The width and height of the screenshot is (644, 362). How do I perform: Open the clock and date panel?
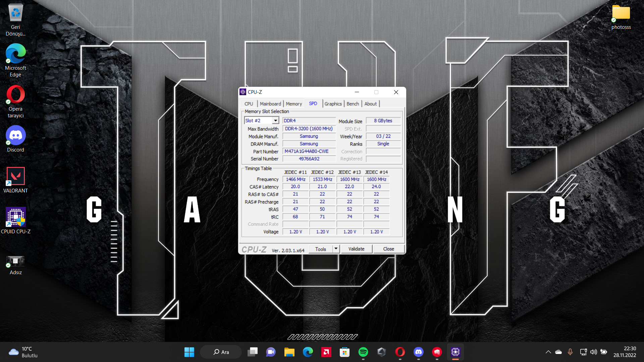pyautogui.click(x=625, y=352)
